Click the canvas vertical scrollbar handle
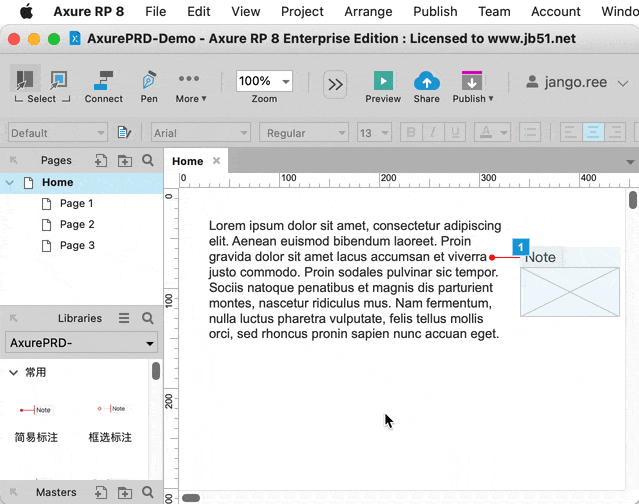 (632, 200)
